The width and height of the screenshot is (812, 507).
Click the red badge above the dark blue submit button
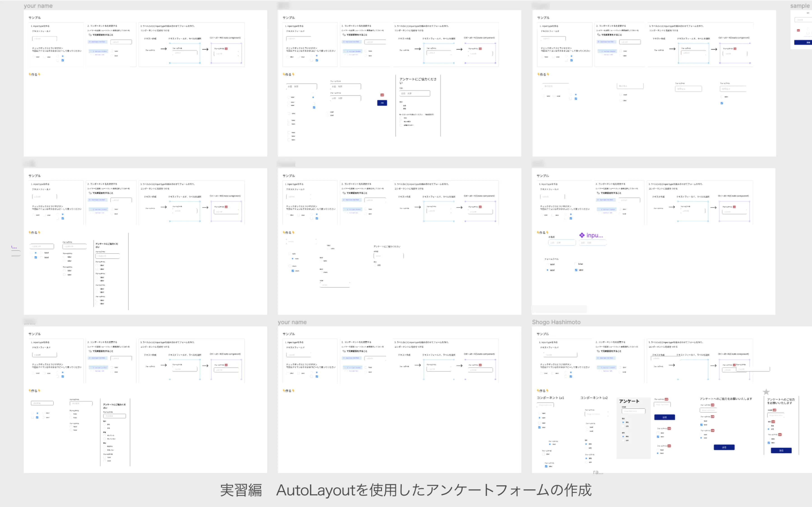click(382, 95)
